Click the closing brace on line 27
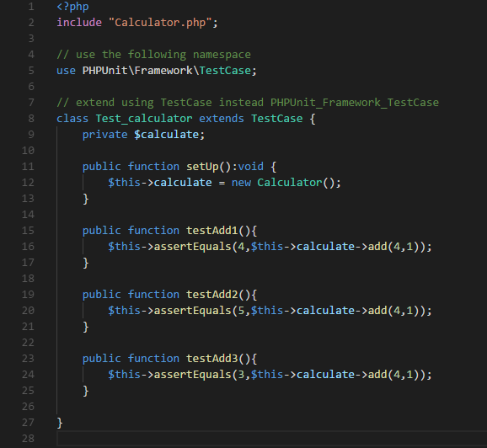Image resolution: width=487 pixels, height=448 pixels. (60, 423)
